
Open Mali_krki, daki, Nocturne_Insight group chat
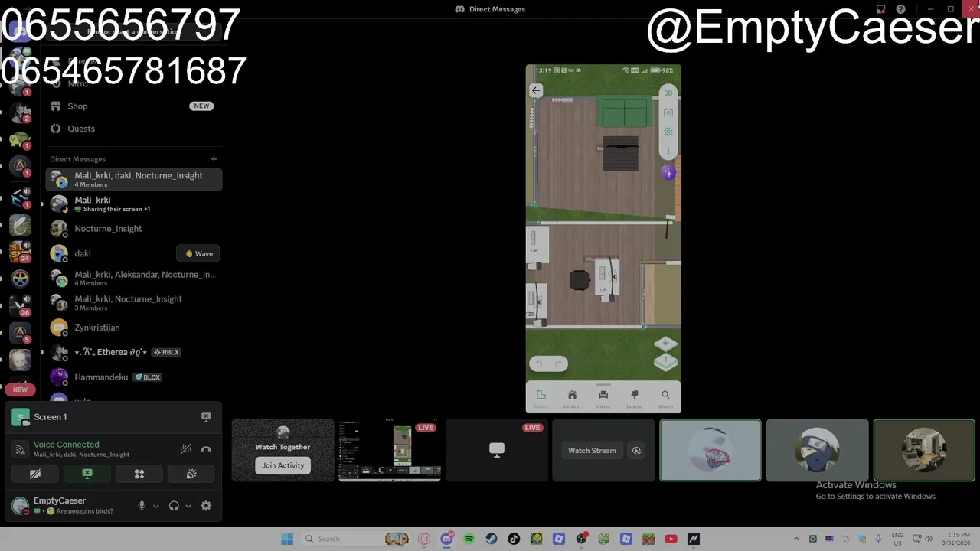(x=134, y=179)
